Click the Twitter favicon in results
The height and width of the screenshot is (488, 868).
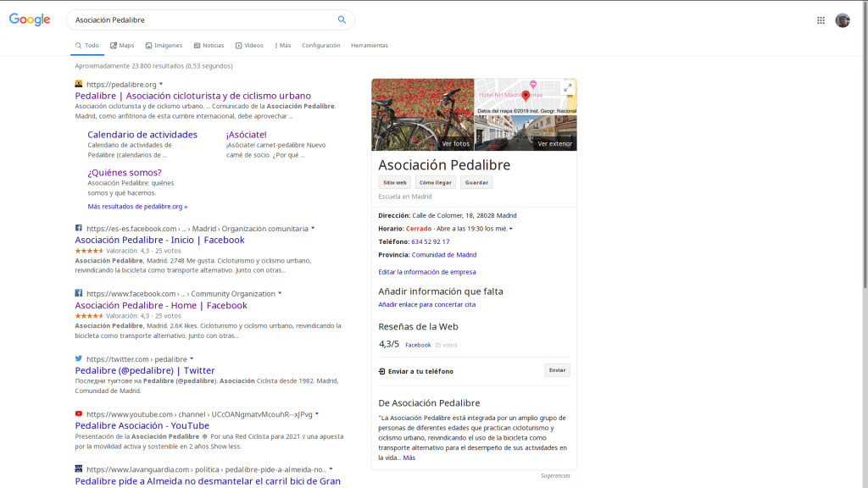(x=79, y=358)
